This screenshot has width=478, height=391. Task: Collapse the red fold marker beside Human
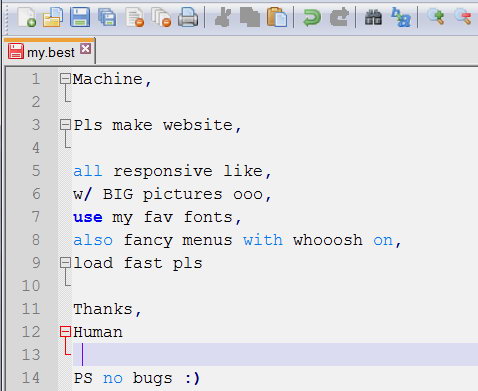click(x=65, y=332)
